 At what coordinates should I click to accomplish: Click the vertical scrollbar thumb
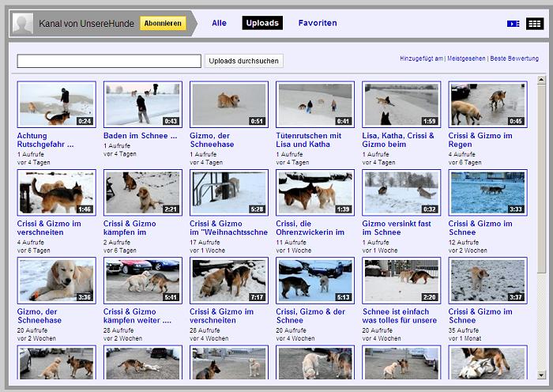[x=541, y=178]
